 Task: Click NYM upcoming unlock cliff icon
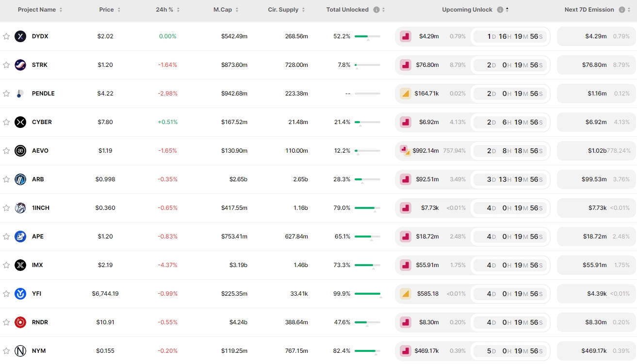click(x=406, y=351)
